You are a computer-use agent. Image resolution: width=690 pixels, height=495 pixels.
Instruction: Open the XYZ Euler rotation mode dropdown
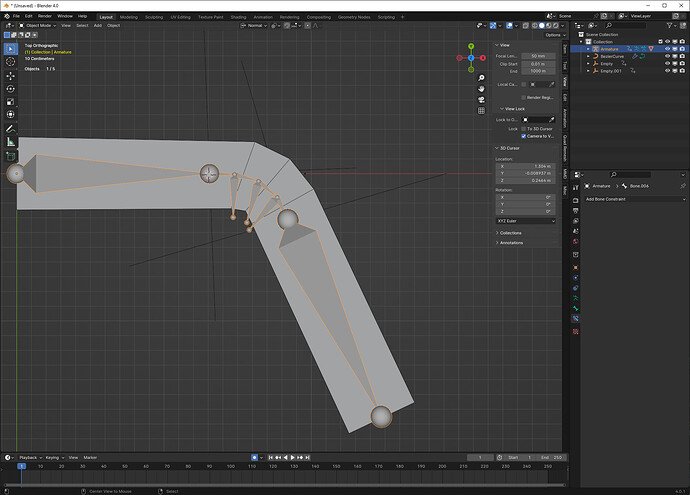pos(526,221)
